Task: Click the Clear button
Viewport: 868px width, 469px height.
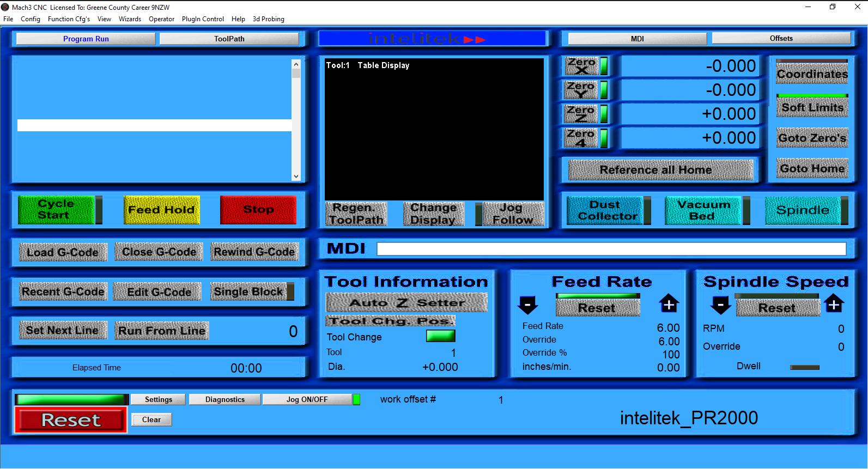Action: click(151, 419)
